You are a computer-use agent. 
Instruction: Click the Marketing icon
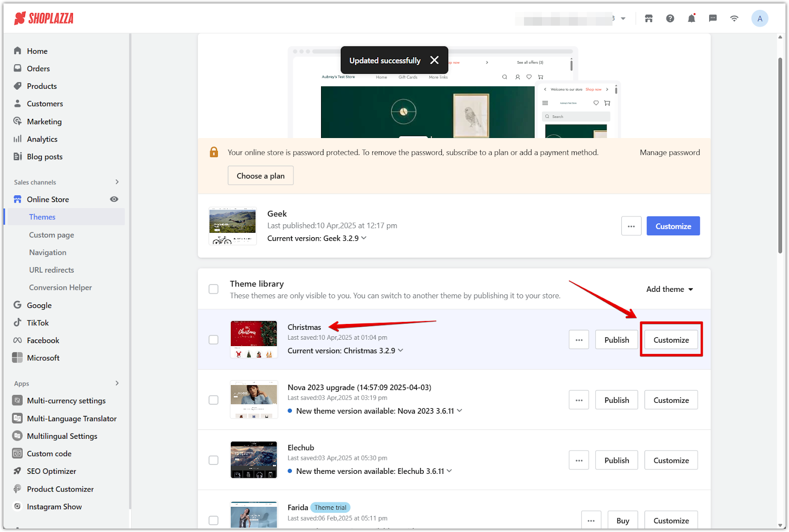pos(18,121)
